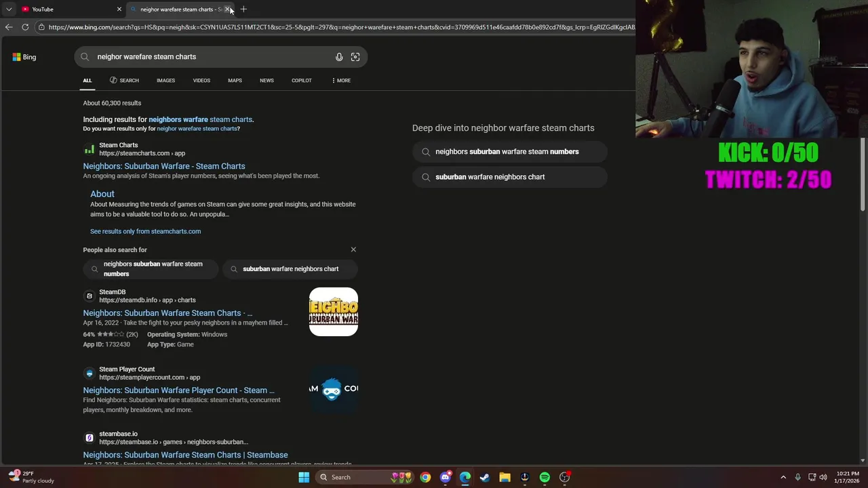
Task: Click the Neighbors game thumbnail image
Action: pyautogui.click(x=334, y=312)
